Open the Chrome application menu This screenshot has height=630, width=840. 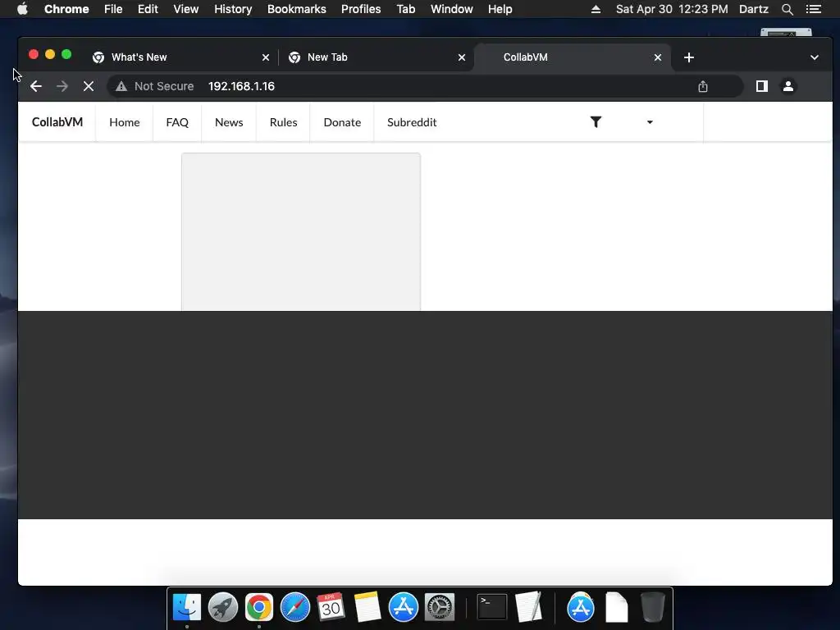[x=66, y=9]
